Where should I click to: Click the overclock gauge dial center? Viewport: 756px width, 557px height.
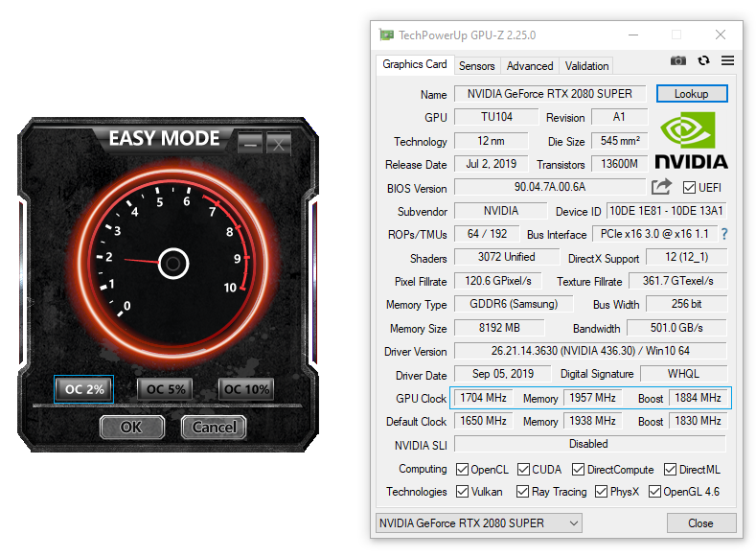tap(173, 264)
